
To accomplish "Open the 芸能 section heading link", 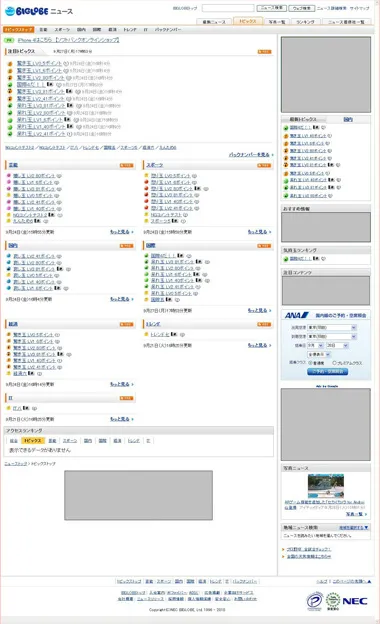I will click(13, 165).
